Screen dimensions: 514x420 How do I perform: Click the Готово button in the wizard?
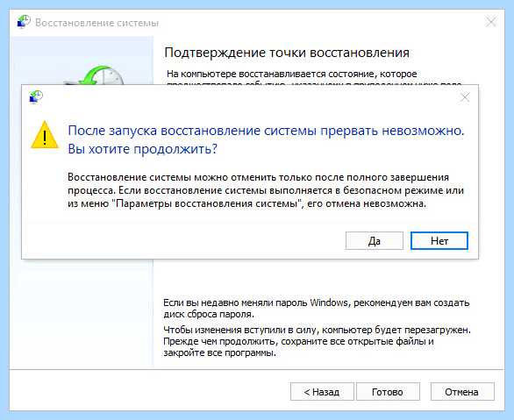coord(388,391)
